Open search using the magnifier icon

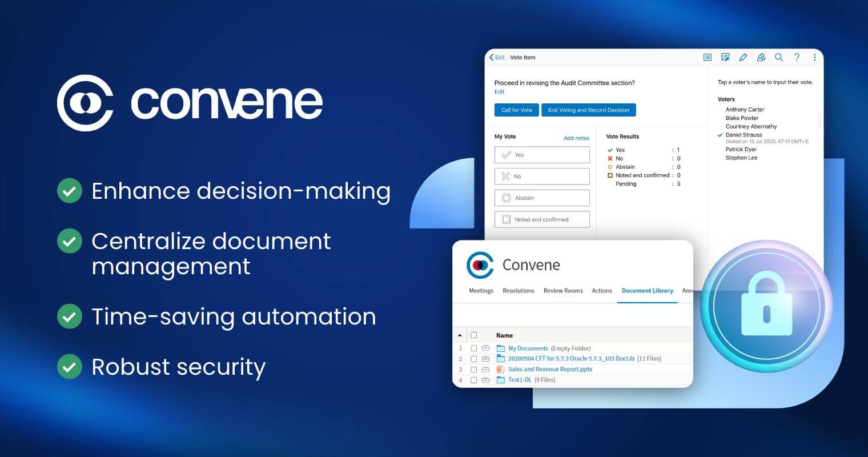[x=779, y=57]
